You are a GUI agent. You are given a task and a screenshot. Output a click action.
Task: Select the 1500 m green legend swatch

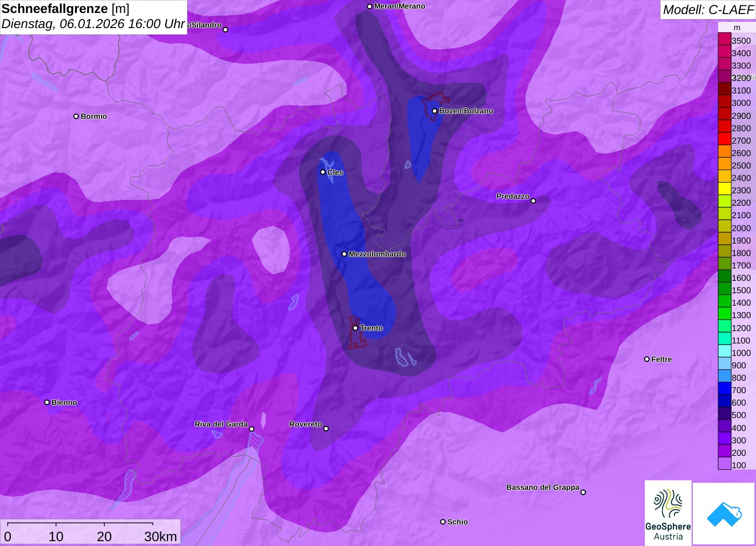(725, 288)
